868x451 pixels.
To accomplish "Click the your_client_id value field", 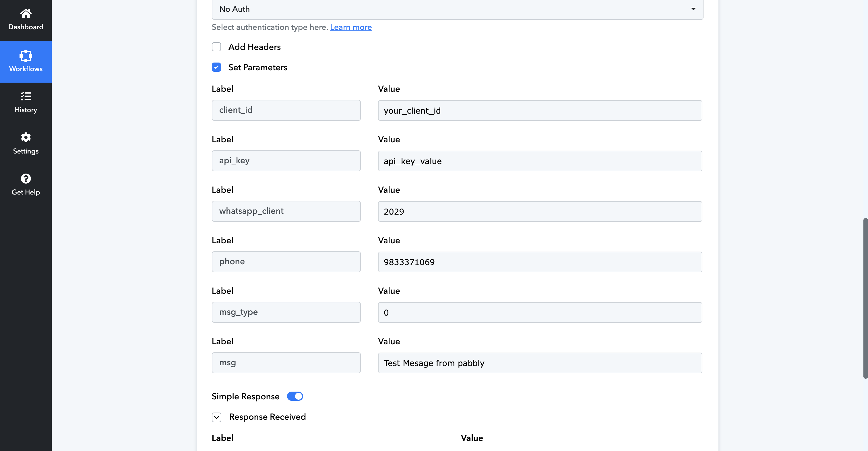I will (x=540, y=110).
